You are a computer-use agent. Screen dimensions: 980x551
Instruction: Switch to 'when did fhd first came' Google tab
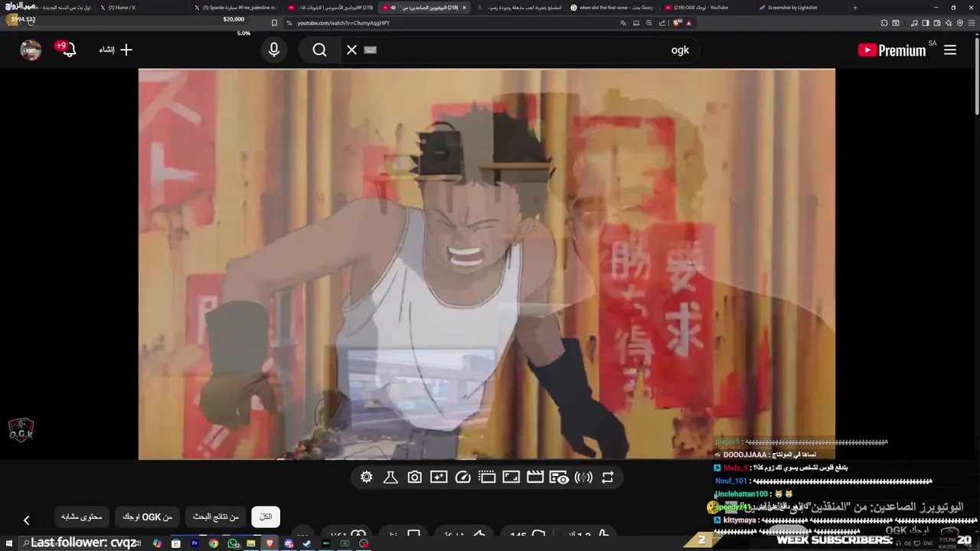pos(612,8)
